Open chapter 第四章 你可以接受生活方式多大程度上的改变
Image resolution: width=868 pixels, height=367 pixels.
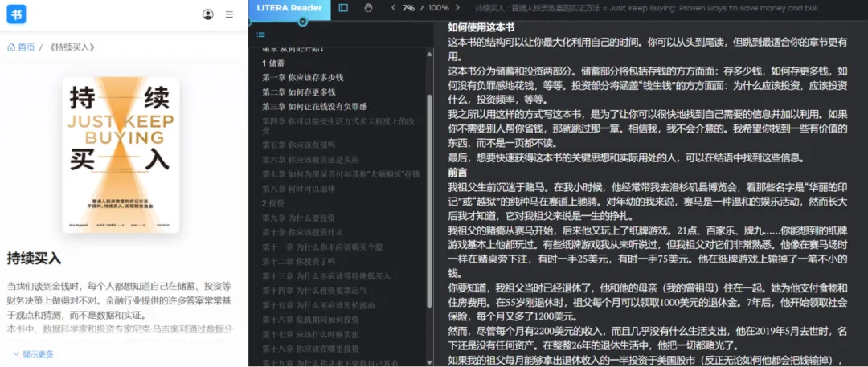coord(339,125)
